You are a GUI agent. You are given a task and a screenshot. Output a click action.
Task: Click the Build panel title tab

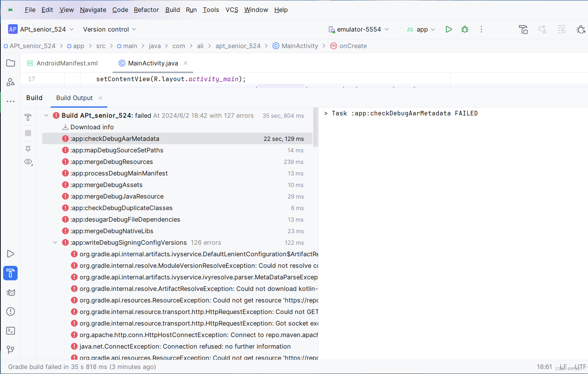point(34,98)
